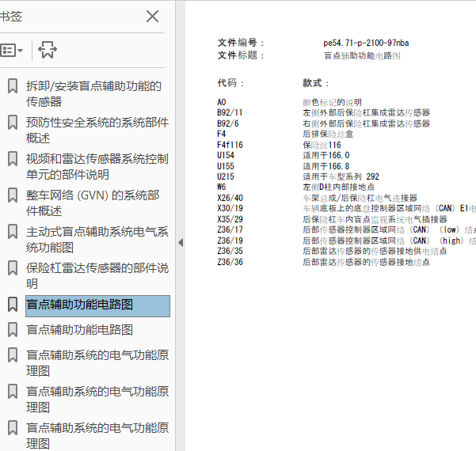Click description 保险丝116

(322, 145)
